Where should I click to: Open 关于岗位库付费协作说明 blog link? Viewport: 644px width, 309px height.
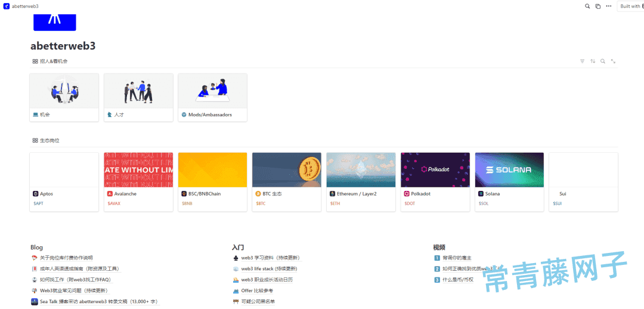point(66,258)
